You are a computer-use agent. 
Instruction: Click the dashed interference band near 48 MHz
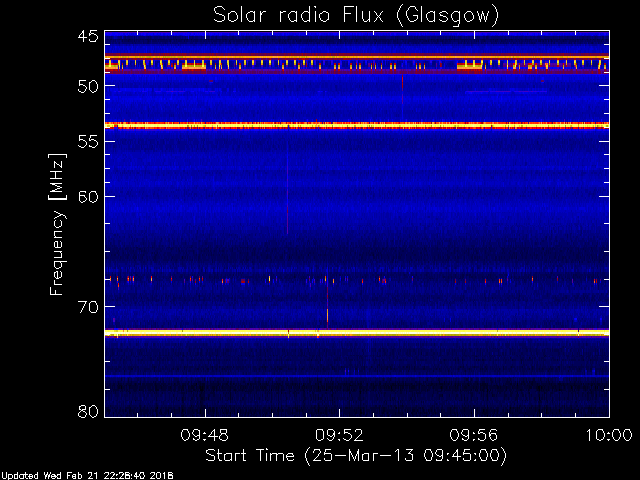click(357, 65)
